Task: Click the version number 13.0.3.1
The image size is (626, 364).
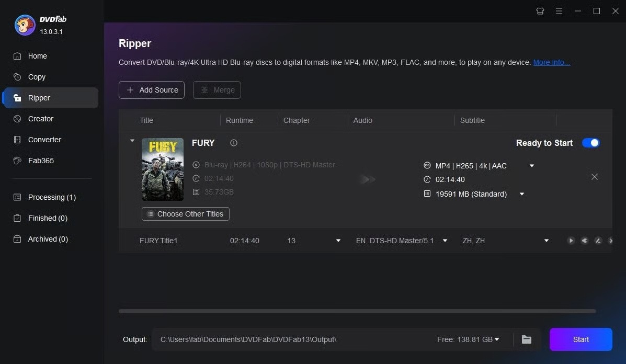Action: click(x=51, y=31)
